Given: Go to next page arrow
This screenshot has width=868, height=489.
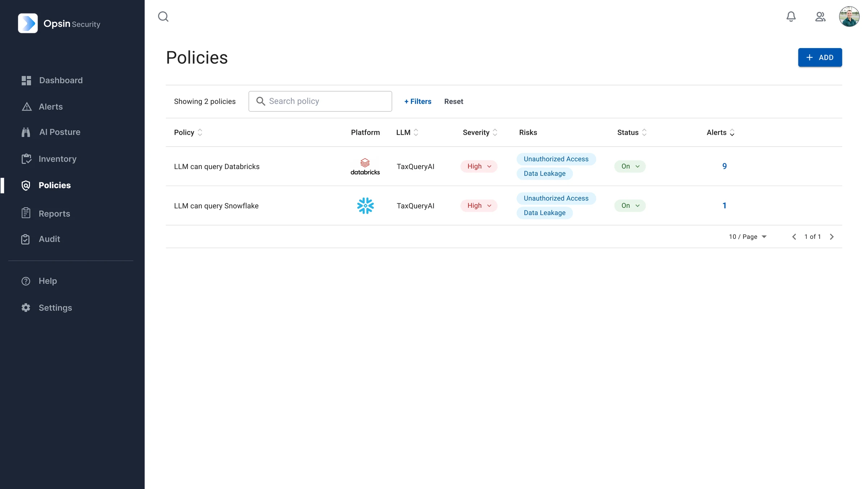Looking at the screenshot, I should pyautogui.click(x=831, y=237).
